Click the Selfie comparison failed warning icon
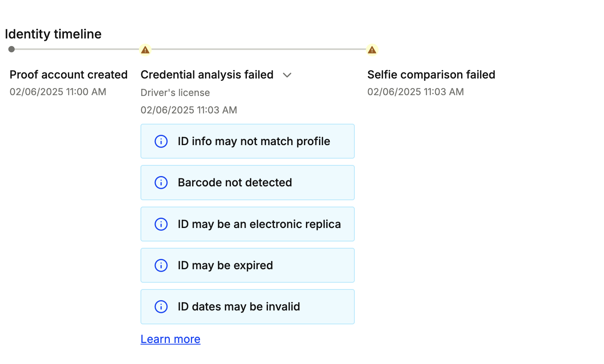This screenshot has width=604, height=364. pyautogui.click(x=372, y=50)
